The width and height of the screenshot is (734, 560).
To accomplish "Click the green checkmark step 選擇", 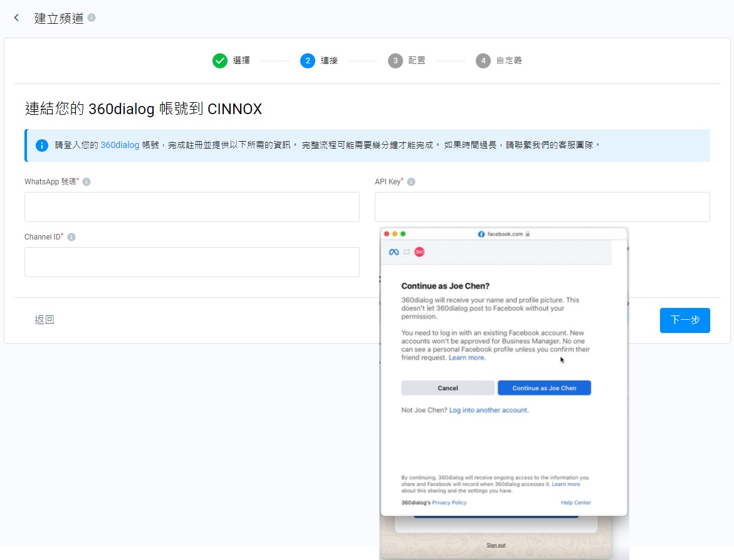I will click(x=219, y=61).
